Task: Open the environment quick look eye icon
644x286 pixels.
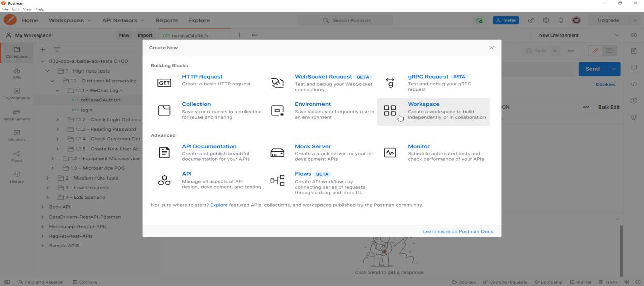Action: click(633, 35)
